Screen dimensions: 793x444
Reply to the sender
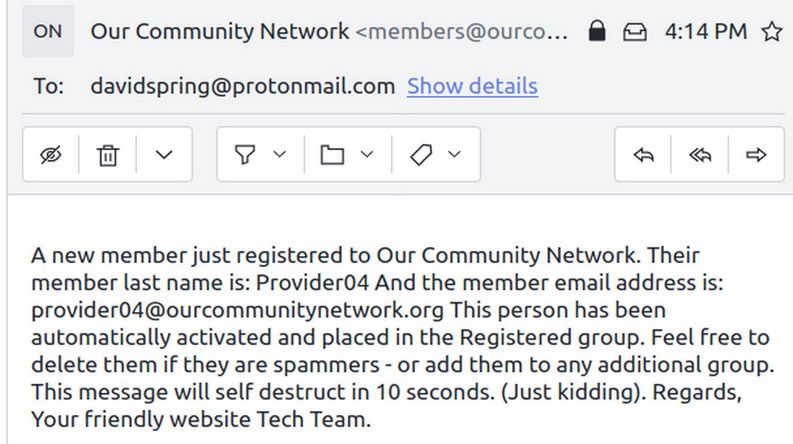pos(644,154)
